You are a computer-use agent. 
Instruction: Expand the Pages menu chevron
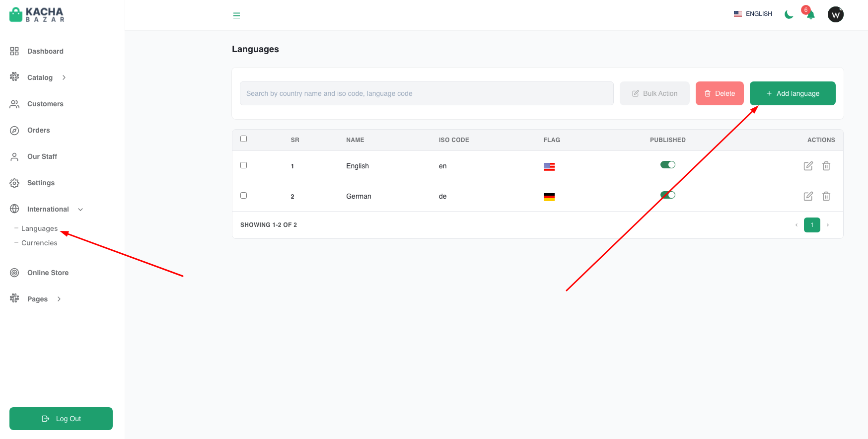click(59, 299)
